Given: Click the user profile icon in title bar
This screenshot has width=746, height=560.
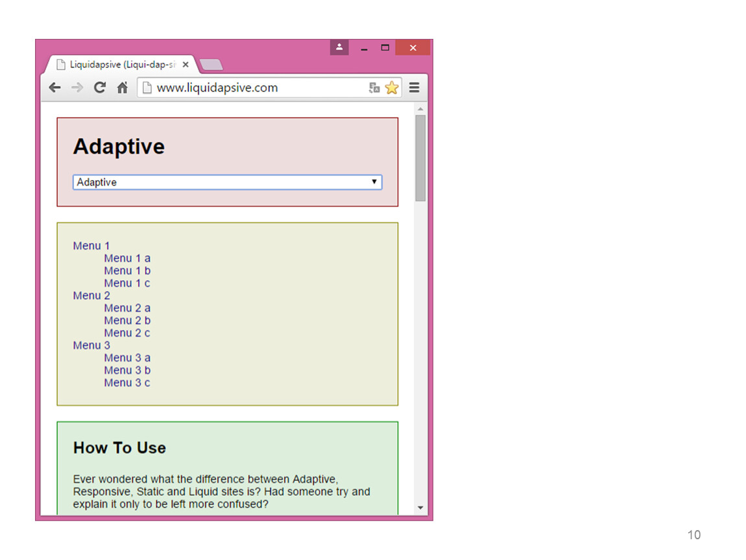Looking at the screenshot, I should click(x=339, y=47).
